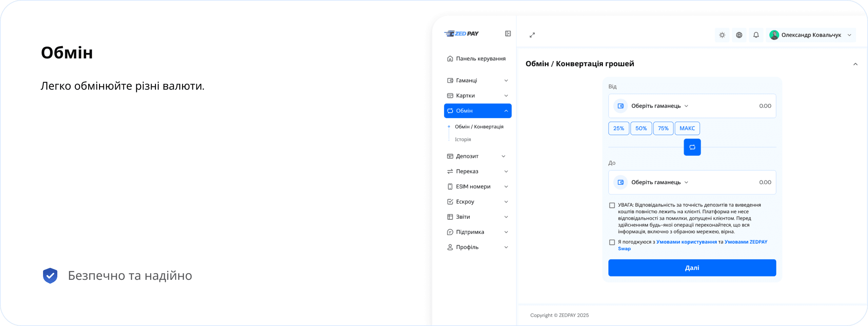Click the user avatar of Олександр Ковальчук
Screen dimensions: 868x326
coord(774,35)
